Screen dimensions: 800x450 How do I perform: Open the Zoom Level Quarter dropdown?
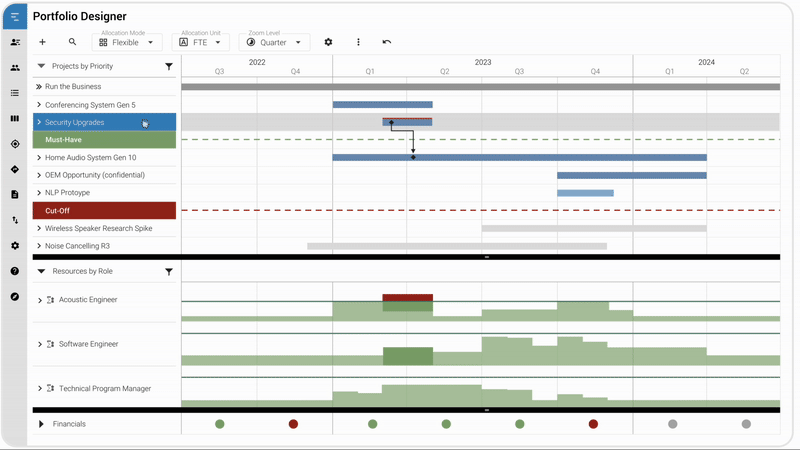tap(273, 43)
